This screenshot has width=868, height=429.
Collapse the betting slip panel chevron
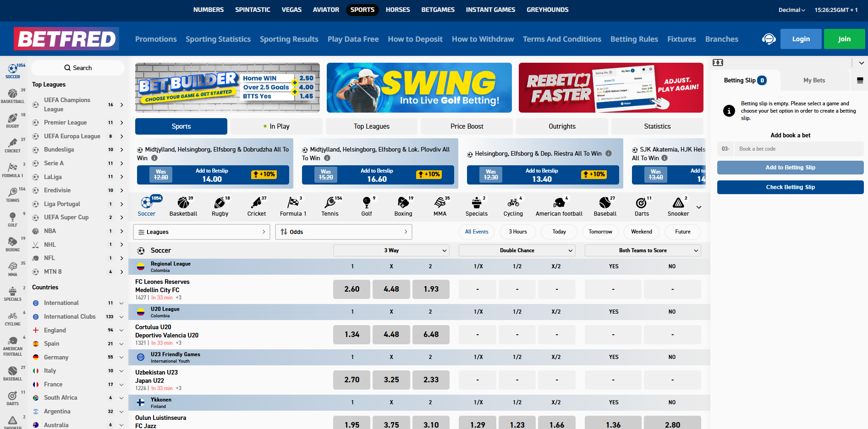click(861, 63)
